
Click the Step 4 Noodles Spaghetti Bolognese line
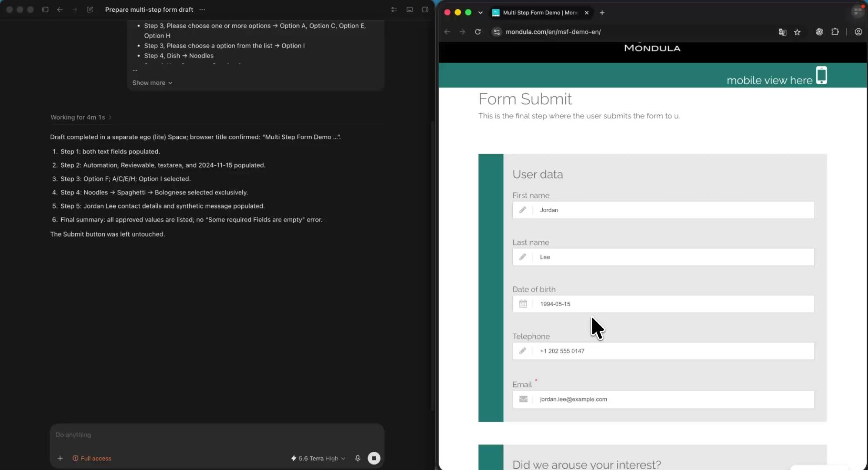(x=154, y=192)
